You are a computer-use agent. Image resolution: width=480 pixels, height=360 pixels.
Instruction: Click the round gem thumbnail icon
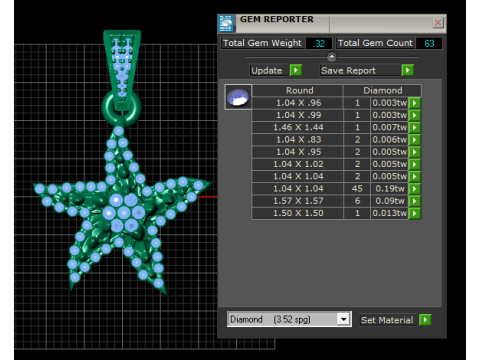tap(238, 97)
